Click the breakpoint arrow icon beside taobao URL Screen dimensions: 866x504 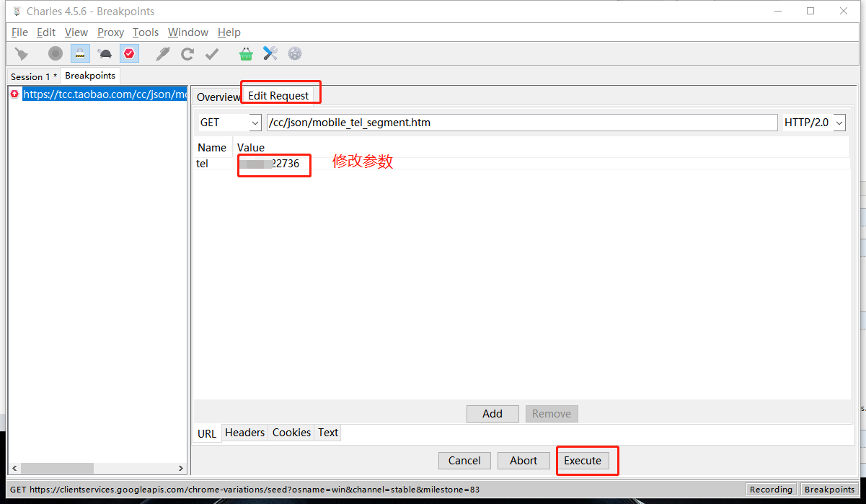[x=15, y=94]
